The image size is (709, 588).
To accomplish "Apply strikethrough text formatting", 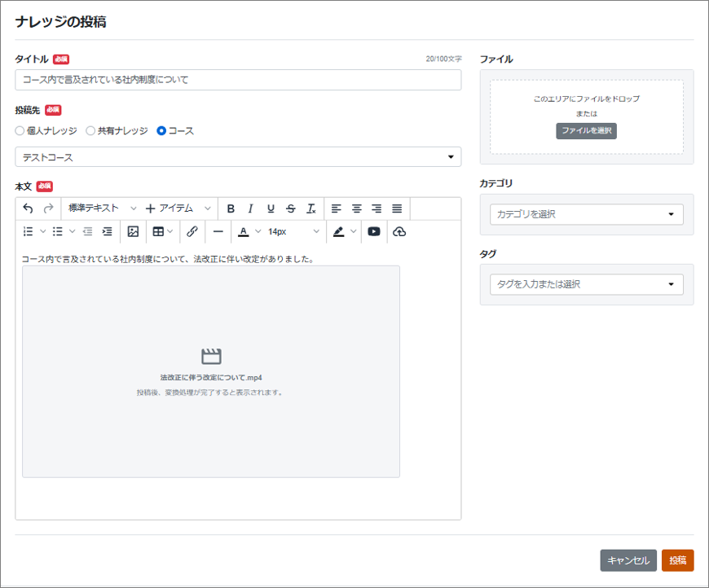I will click(x=291, y=208).
